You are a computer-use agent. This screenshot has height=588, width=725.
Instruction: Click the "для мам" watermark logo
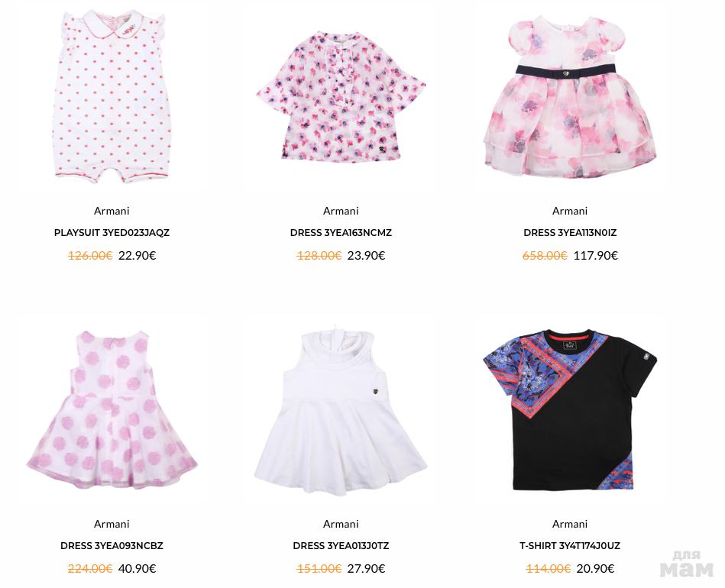[686, 565]
